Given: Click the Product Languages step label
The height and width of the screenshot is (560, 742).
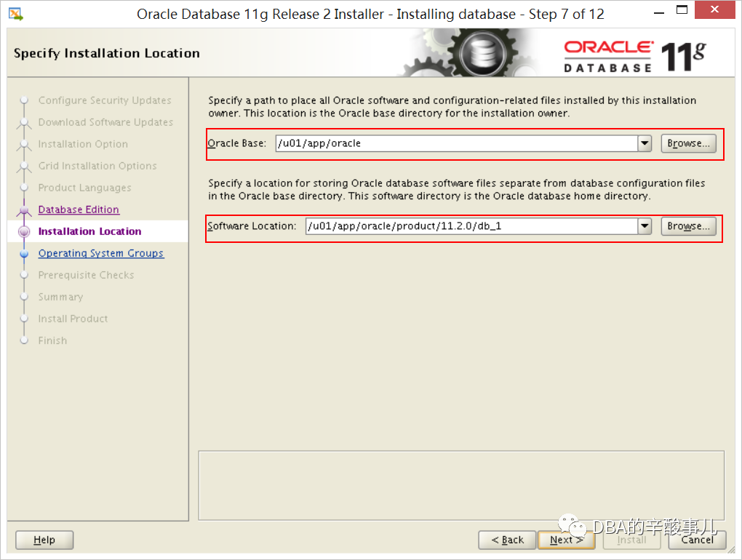Looking at the screenshot, I should click(x=84, y=188).
